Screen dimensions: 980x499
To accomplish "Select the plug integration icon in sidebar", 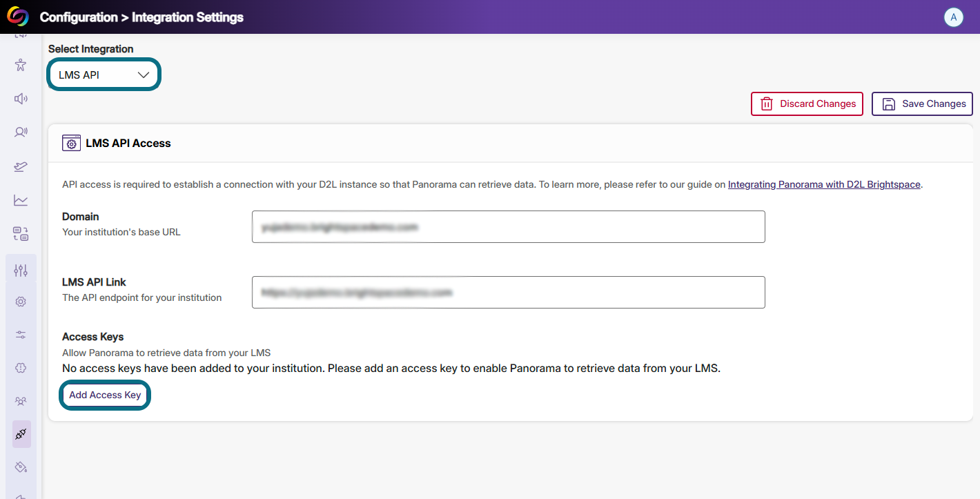I will click(21, 434).
